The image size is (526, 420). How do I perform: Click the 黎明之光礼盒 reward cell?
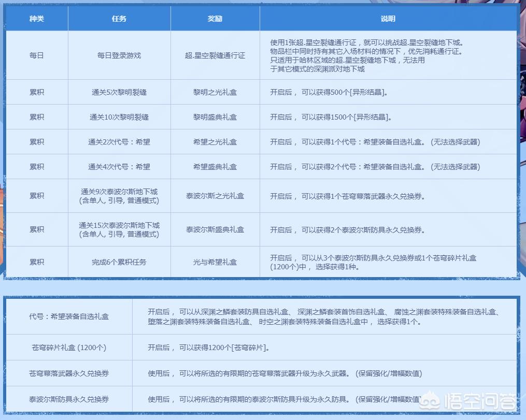pyautogui.click(x=215, y=92)
